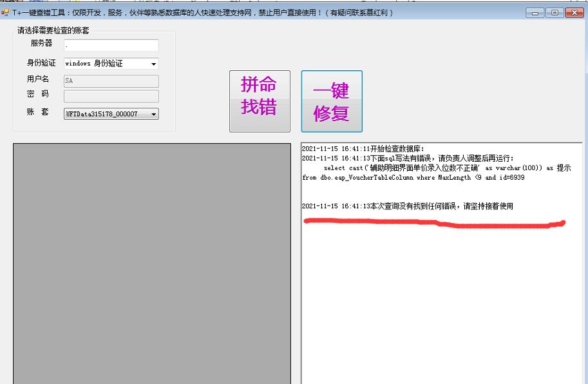Click the 密码 input field

(x=111, y=96)
